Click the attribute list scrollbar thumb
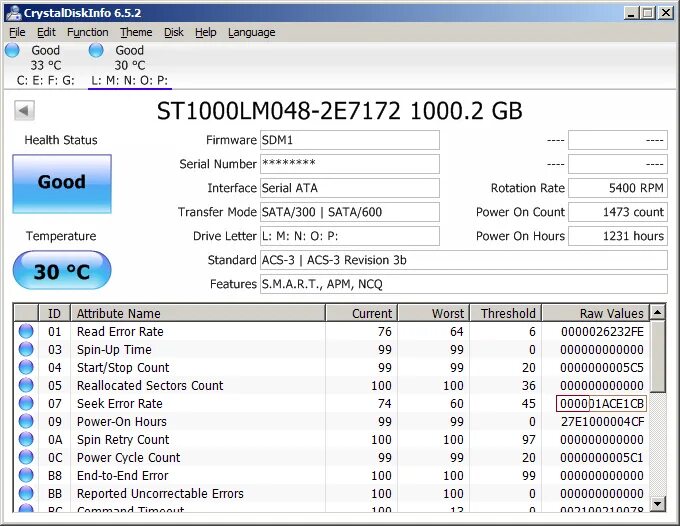 click(x=658, y=356)
